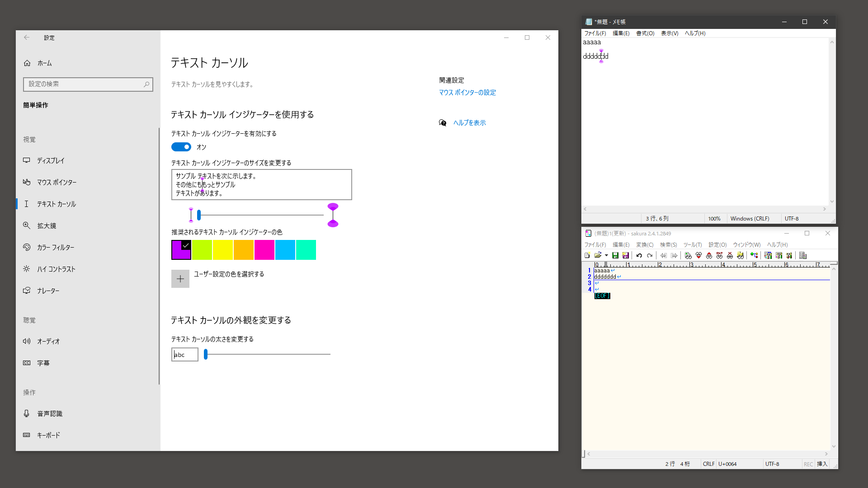Click the second wrench settings icon in sakura toolbar
The width and height of the screenshot is (868, 488).
(x=779, y=255)
